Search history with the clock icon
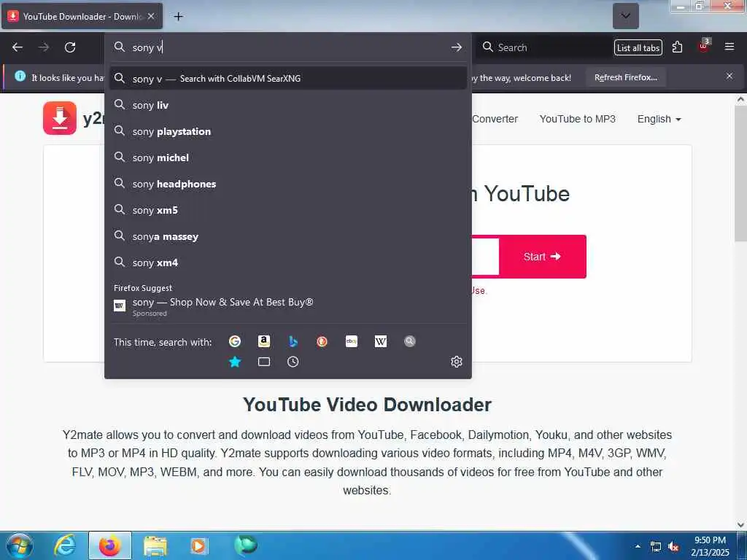The height and width of the screenshot is (560, 747). pos(293,362)
